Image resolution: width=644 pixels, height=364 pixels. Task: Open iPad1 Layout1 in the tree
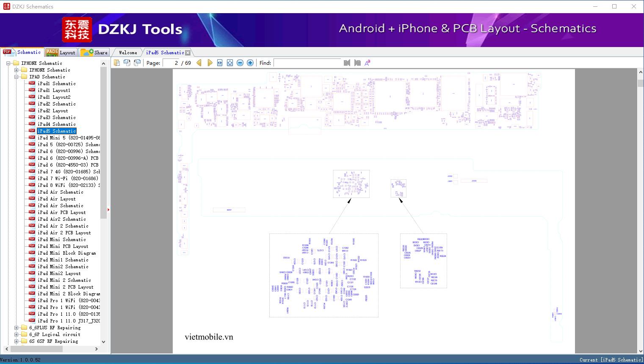pyautogui.click(x=54, y=90)
